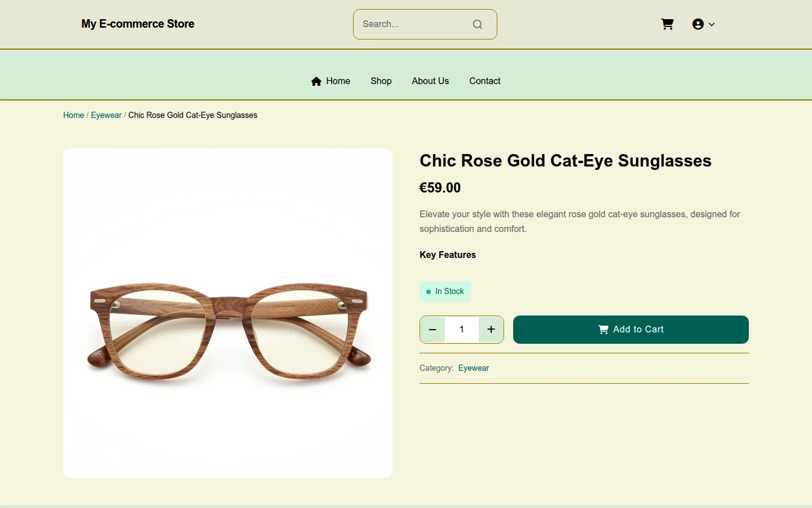Click 'Chic Rose Gold Cat-Eye Sunglasses' breadcrumb text
The height and width of the screenshot is (508, 812).
pos(193,115)
